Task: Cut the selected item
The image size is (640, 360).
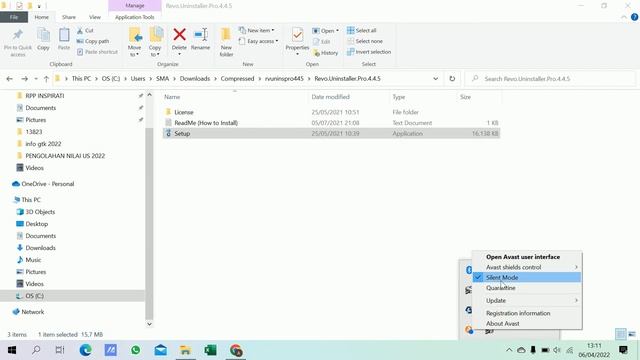Action: click(x=85, y=31)
